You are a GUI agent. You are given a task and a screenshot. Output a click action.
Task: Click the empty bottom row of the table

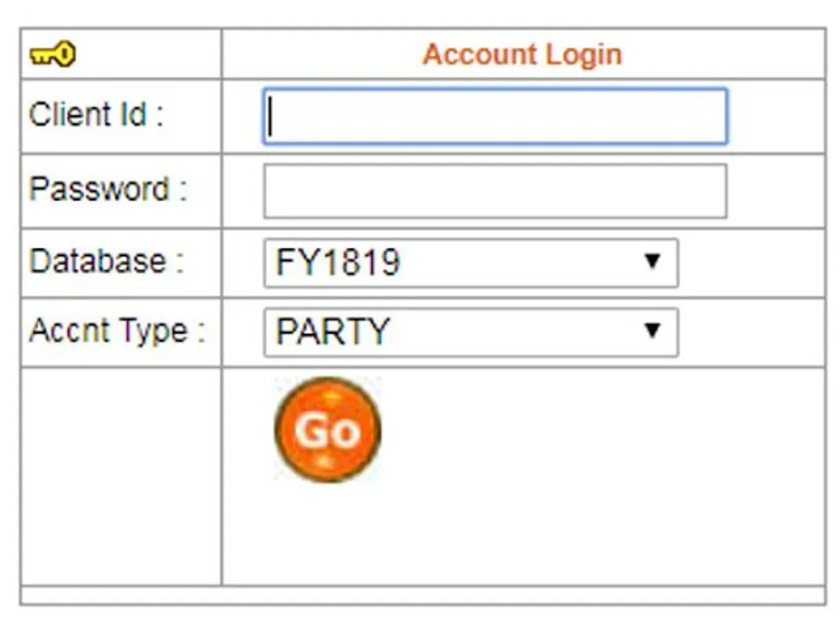(422, 596)
